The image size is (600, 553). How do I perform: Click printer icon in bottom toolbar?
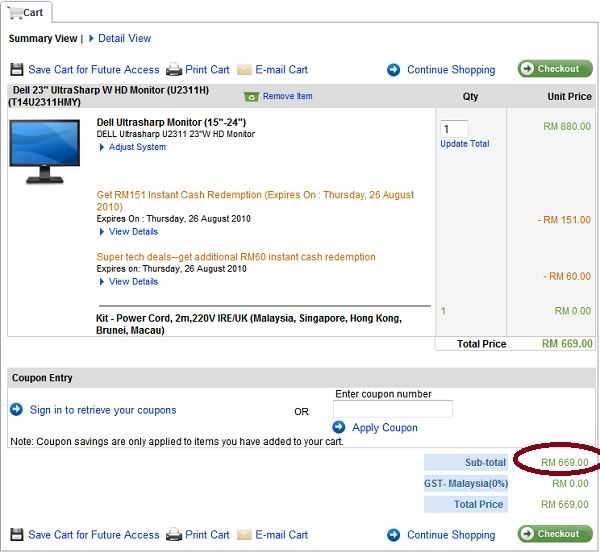[174, 535]
